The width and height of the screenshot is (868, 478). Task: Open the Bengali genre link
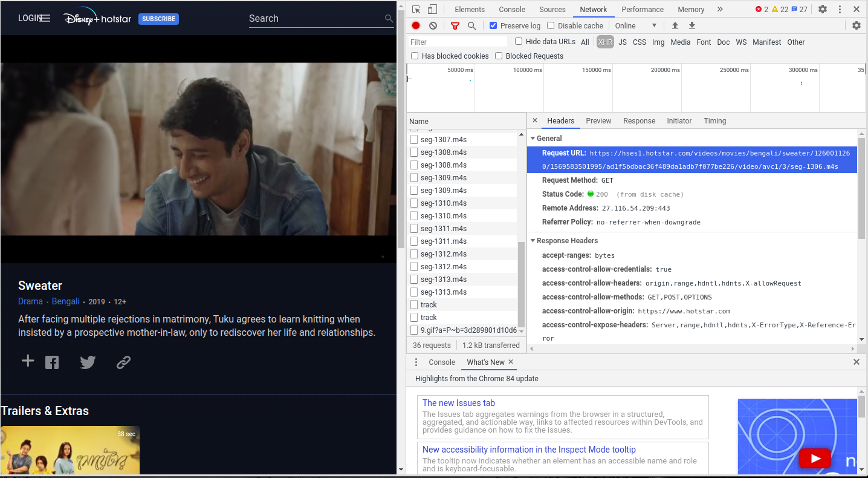[65, 301]
